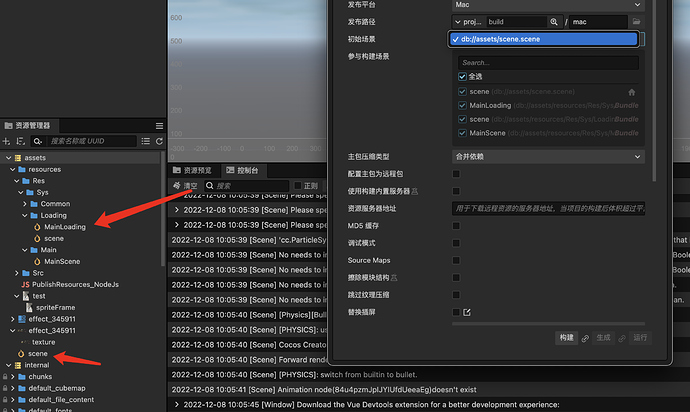Click the console 搜索 filter field
The image size is (690, 412).
click(246, 185)
